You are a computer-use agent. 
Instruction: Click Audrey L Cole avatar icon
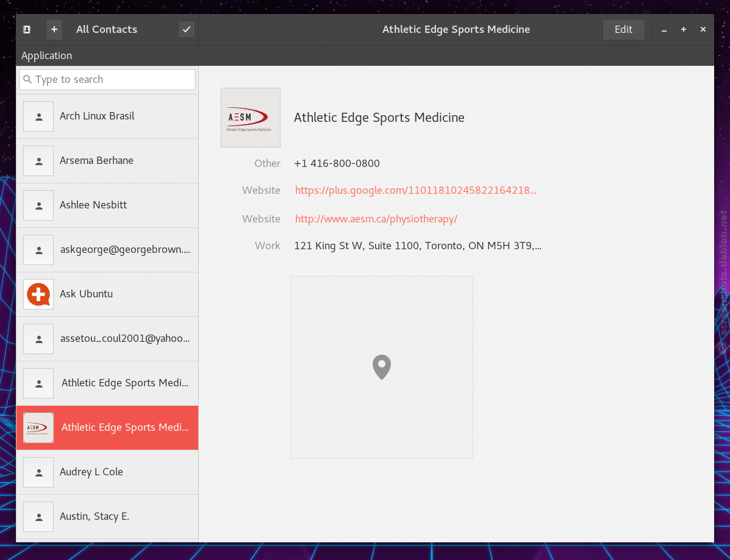coord(38,472)
